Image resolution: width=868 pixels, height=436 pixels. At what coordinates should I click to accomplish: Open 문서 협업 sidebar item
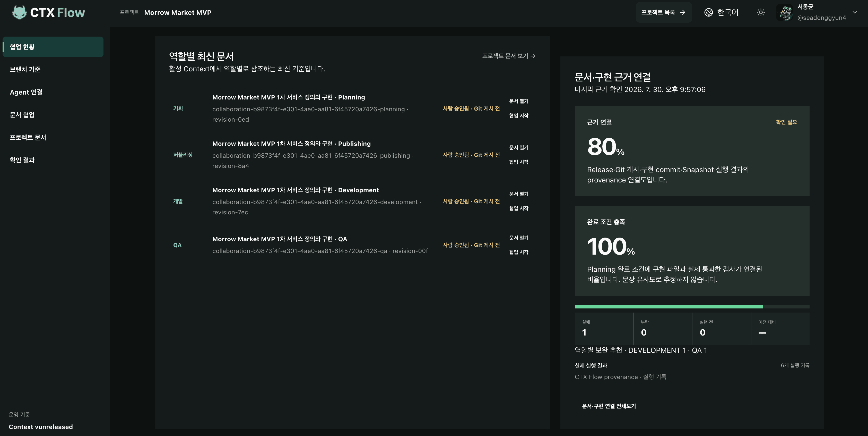(x=53, y=115)
